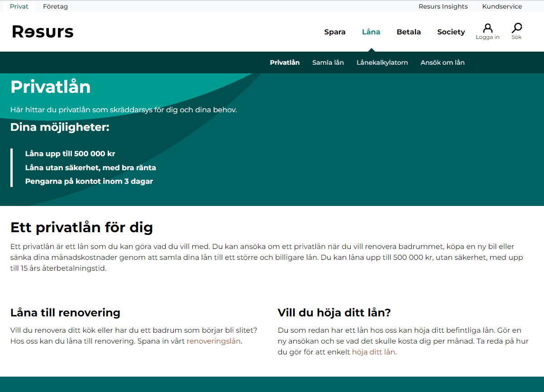This screenshot has height=392, width=544.
Task: Follow the höja ditt lån link
Action: click(374, 352)
